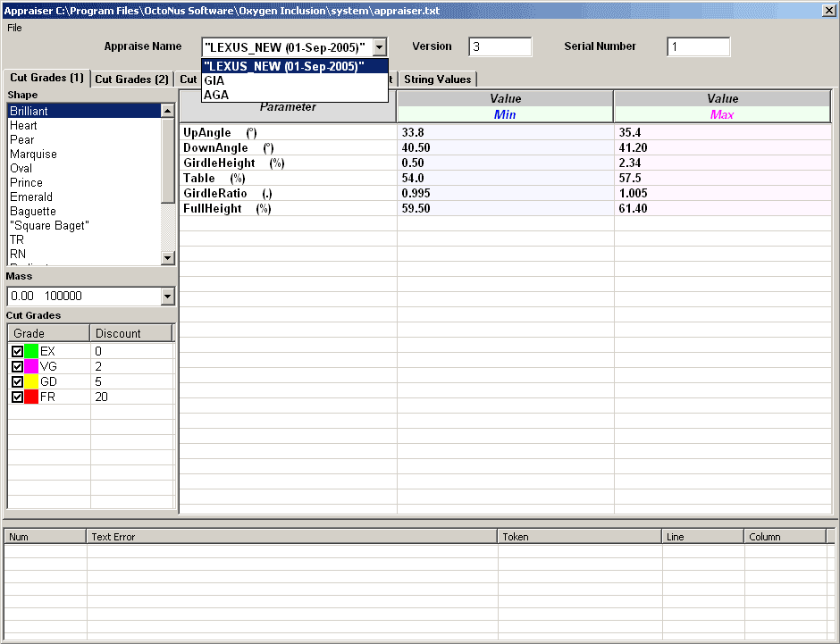The height and width of the screenshot is (644, 840).
Task: Expand the Mass range dropdown
Action: (167, 297)
